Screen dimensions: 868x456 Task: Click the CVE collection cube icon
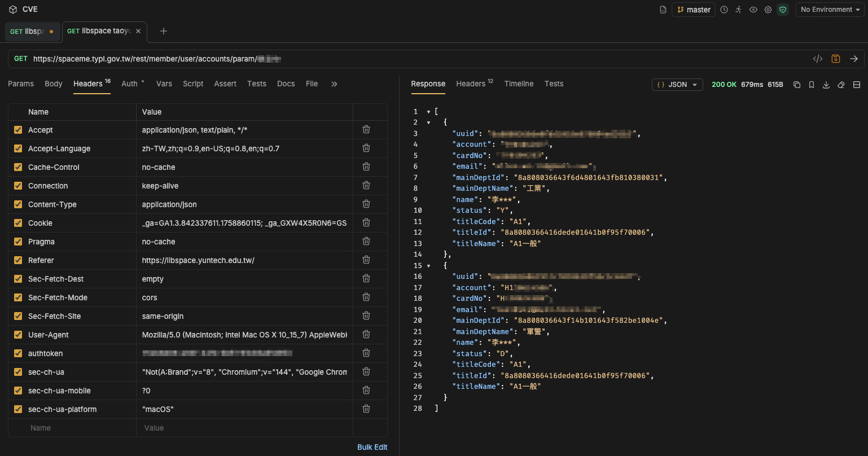[12, 10]
